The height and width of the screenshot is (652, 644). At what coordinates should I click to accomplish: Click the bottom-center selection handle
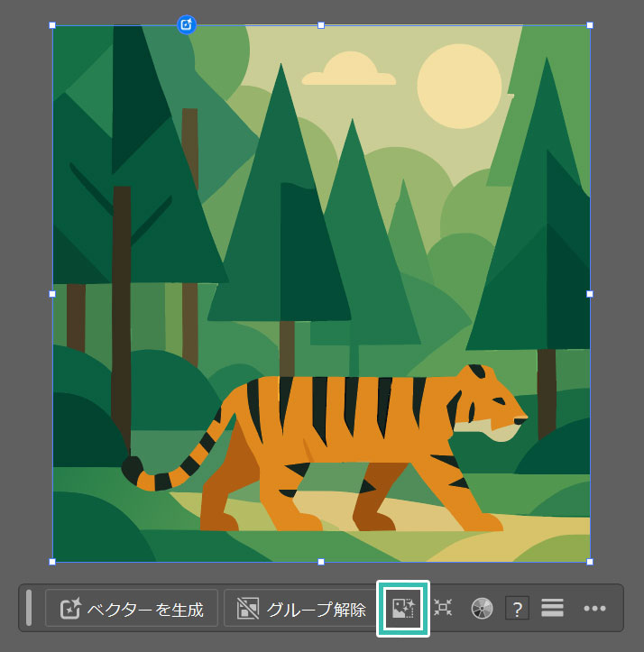coord(321,562)
